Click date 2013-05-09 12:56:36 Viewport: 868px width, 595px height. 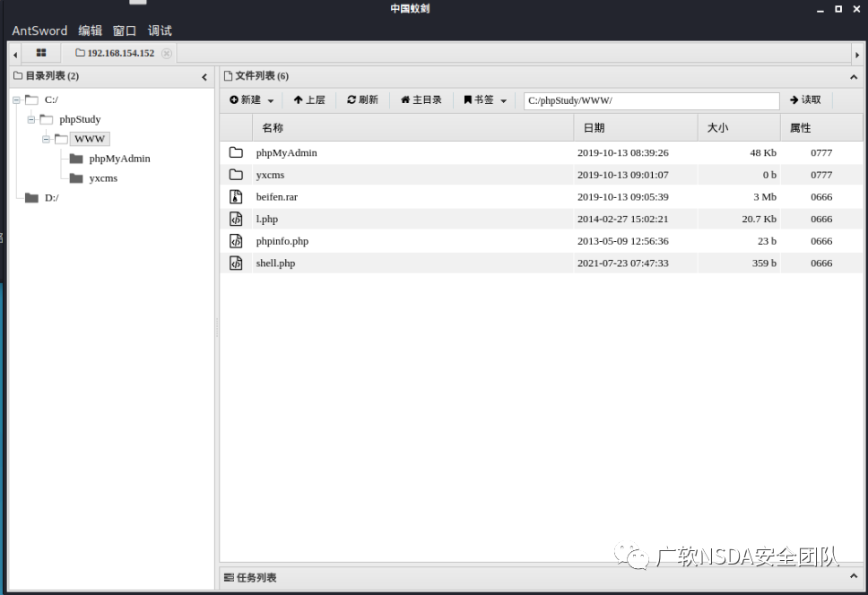(x=623, y=241)
